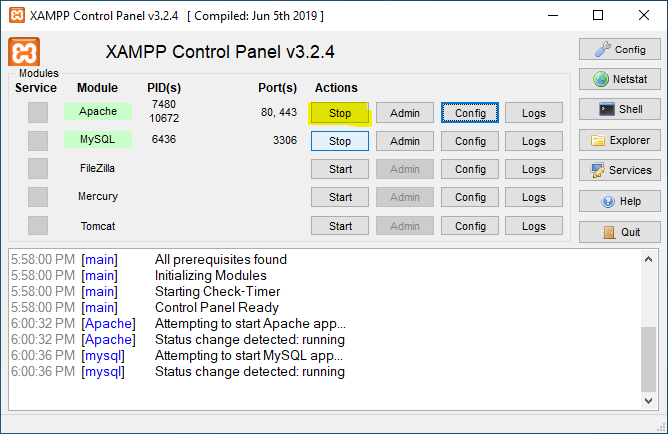Open MySQL Admin page
This screenshot has width=668, height=434.
coord(405,141)
